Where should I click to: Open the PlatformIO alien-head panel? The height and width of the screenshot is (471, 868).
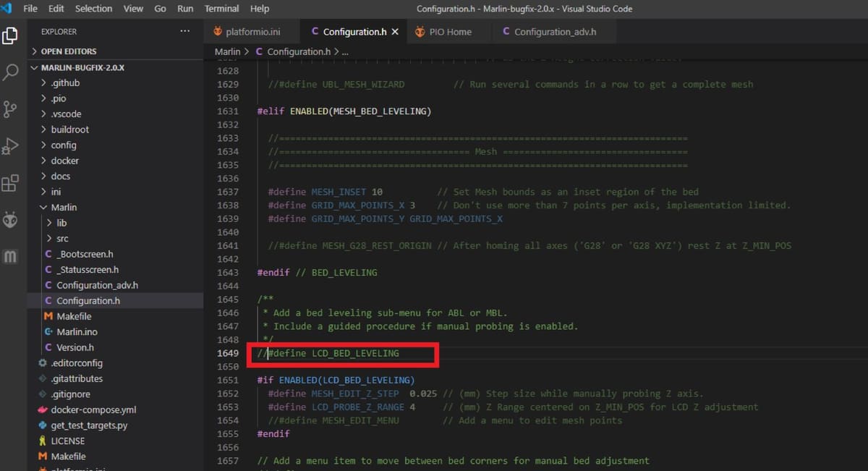click(11, 220)
